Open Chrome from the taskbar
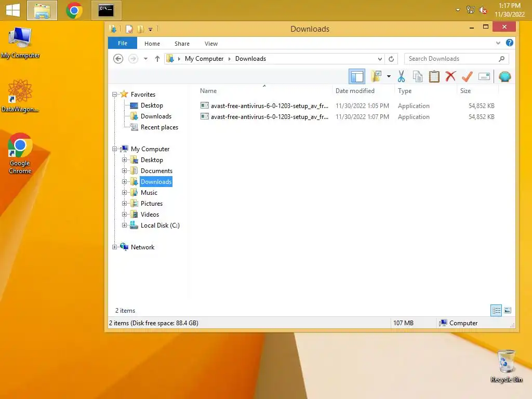This screenshot has height=399, width=532. (x=74, y=10)
